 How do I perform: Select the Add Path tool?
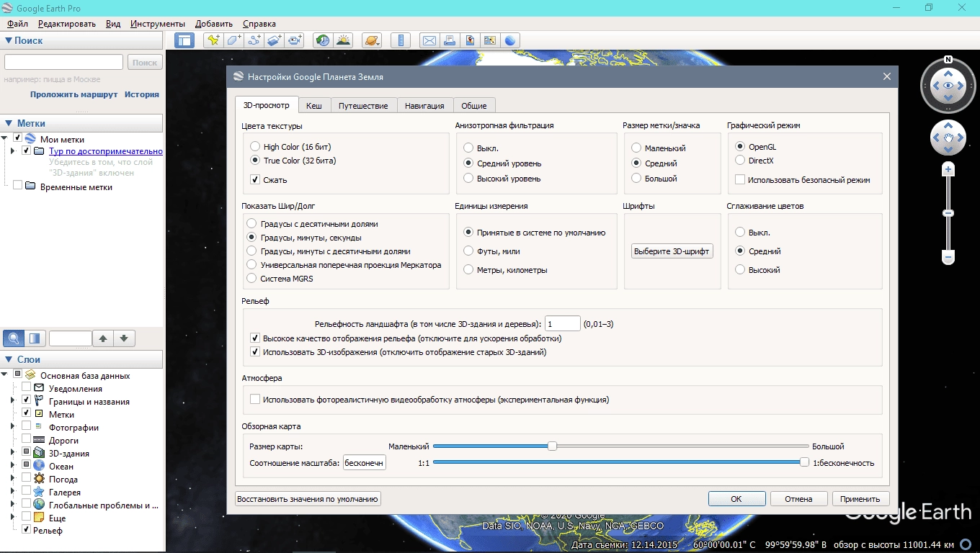coord(254,40)
